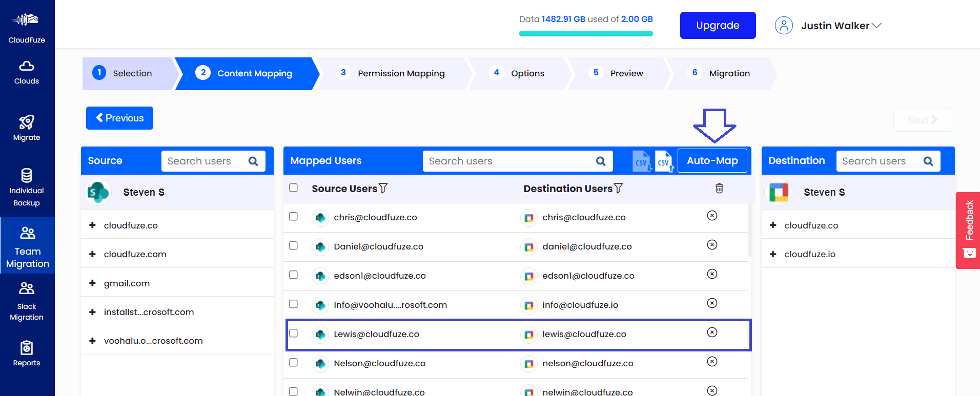
Task: Click the Previous button
Action: tap(119, 118)
